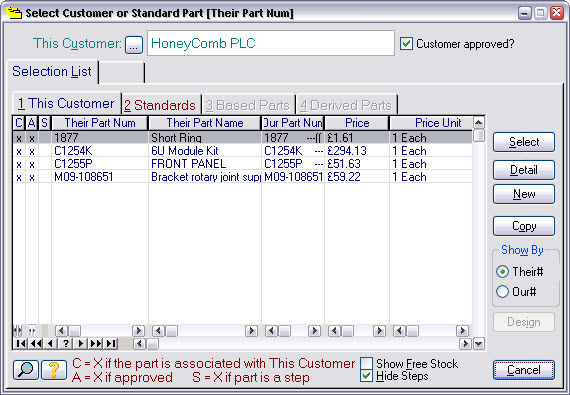
Task: Click the Their Part Num column header
Action: click(100, 123)
